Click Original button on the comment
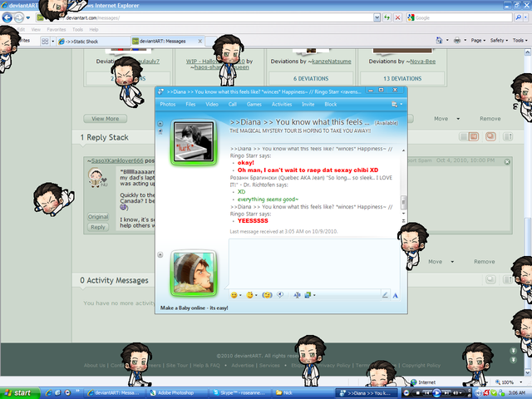Screen dimensions: 532x399 point(98,216)
